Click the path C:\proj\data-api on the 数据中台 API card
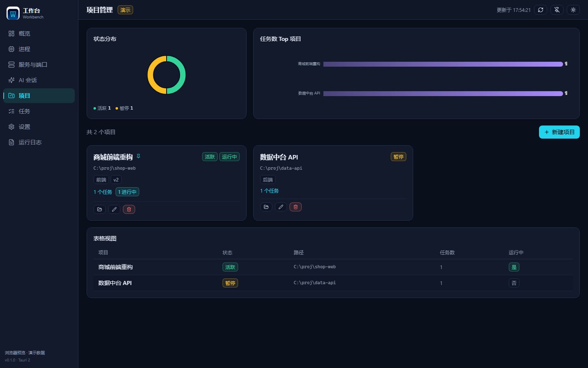This screenshot has width=588, height=368. (281, 168)
